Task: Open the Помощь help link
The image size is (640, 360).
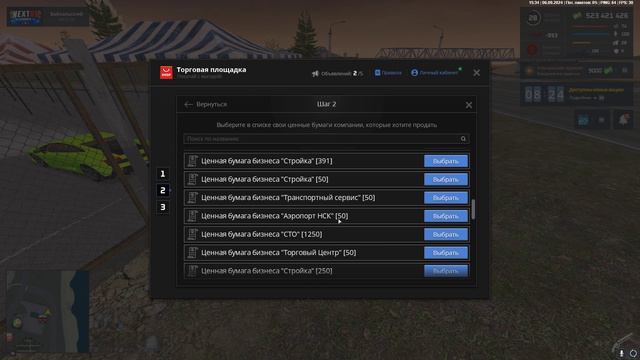Action: (x=388, y=73)
